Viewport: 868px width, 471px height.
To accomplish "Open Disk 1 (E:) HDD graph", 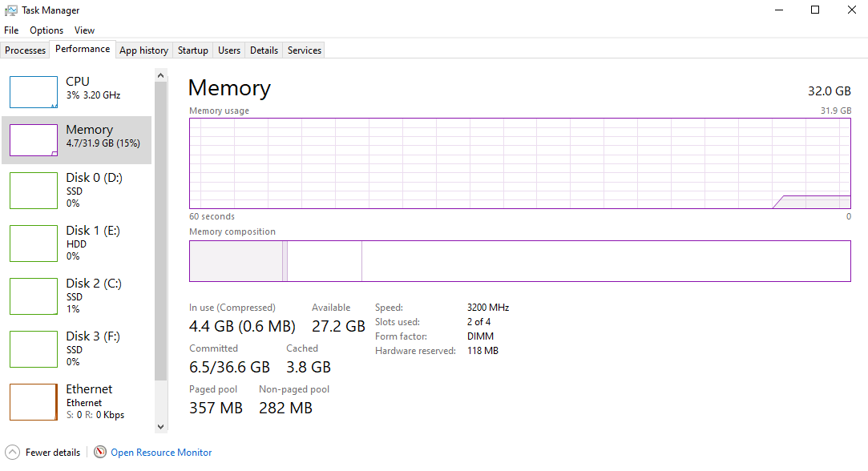I will click(x=34, y=243).
